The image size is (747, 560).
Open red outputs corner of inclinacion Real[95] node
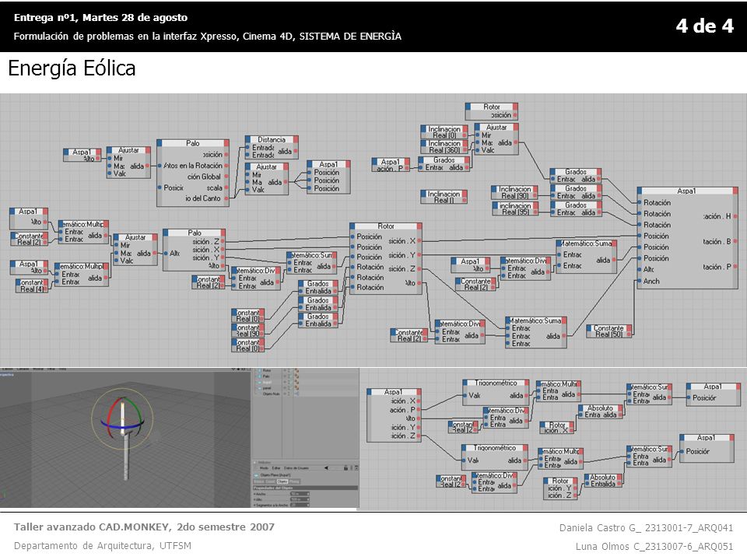pos(535,205)
